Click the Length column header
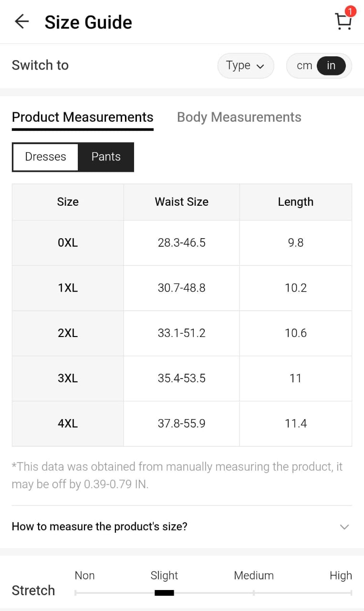364x611 pixels. pyautogui.click(x=296, y=202)
